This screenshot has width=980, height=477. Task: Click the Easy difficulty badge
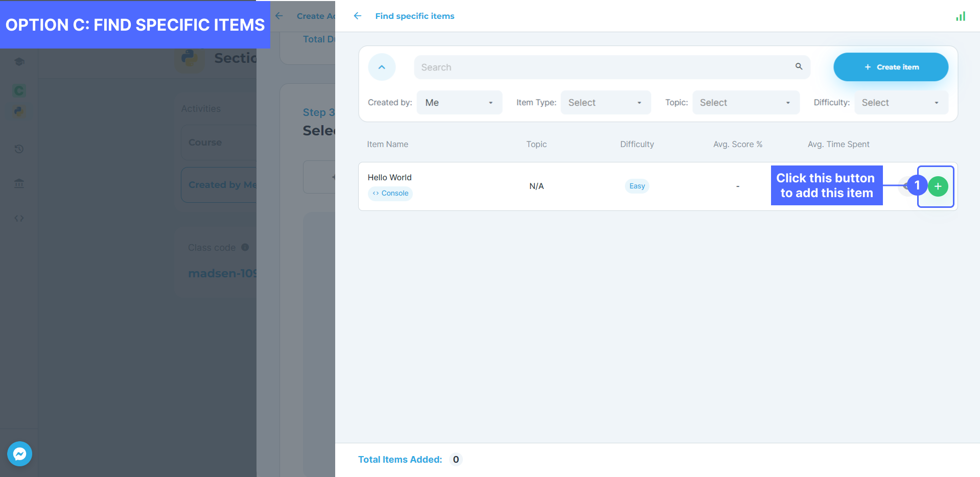[637, 186]
